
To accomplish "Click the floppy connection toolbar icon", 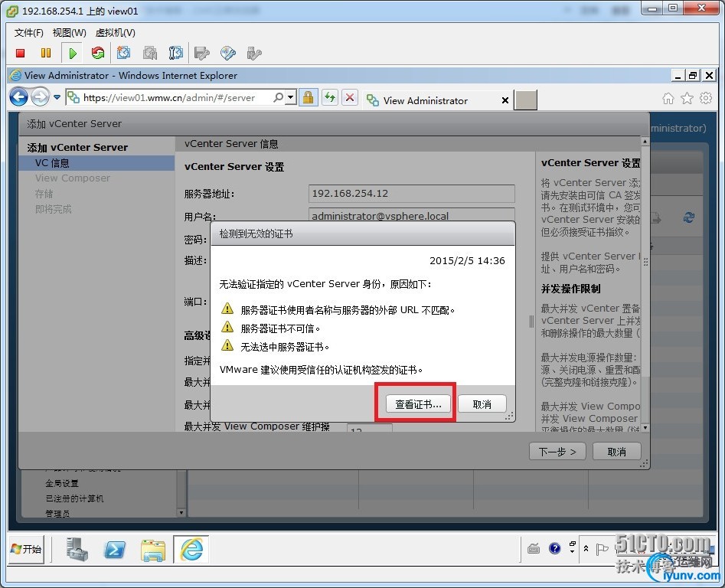I will [x=201, y=53].
